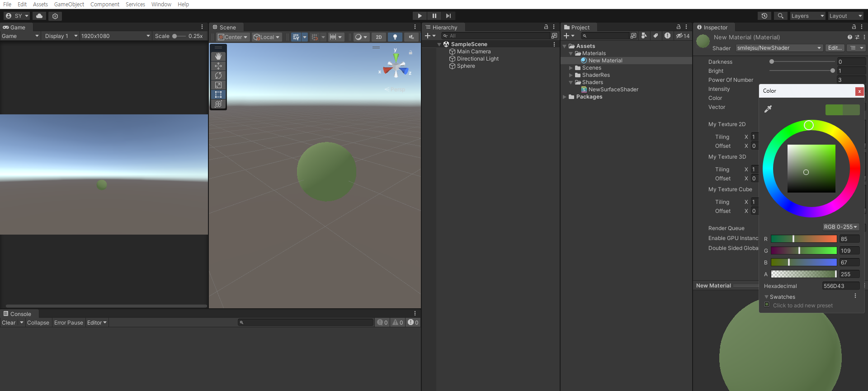Open the Undo History icon
The height and width of the screenshot is (391, 868).
pyautogui.click(x=764, y=16)
